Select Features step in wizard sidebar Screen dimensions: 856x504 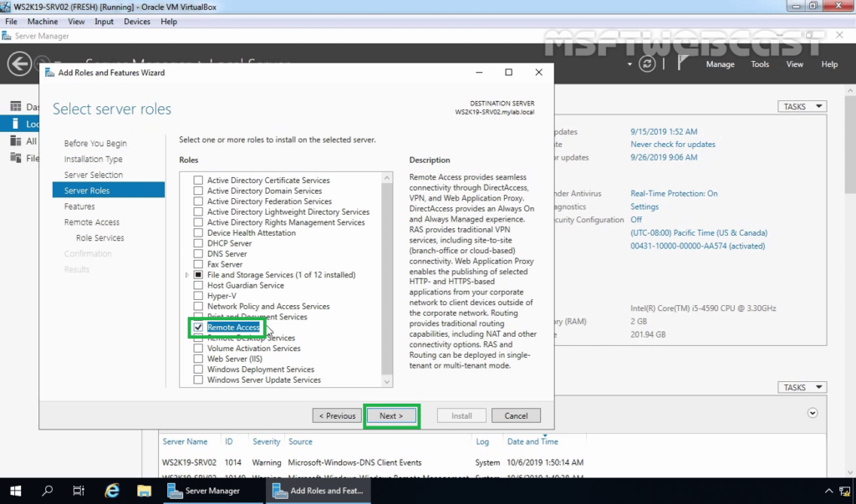pos(79,206)
